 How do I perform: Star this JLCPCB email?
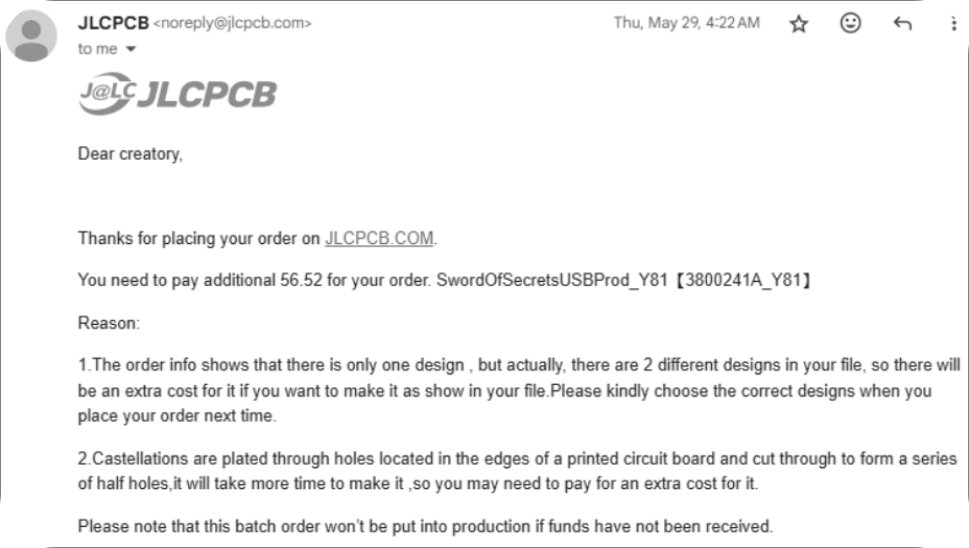click(x=799, y=23)
